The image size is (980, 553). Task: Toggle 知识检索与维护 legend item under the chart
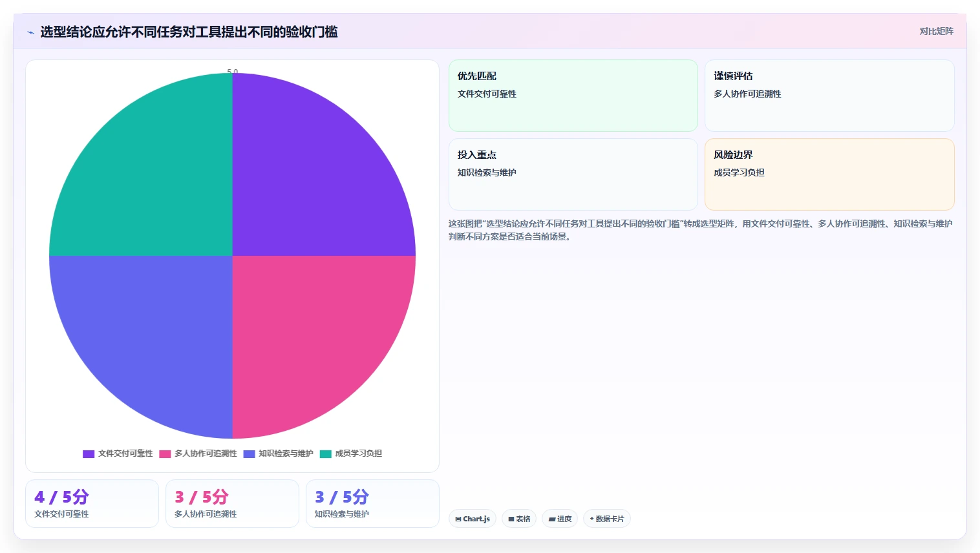pyautogui.click(x=278, y=454)
